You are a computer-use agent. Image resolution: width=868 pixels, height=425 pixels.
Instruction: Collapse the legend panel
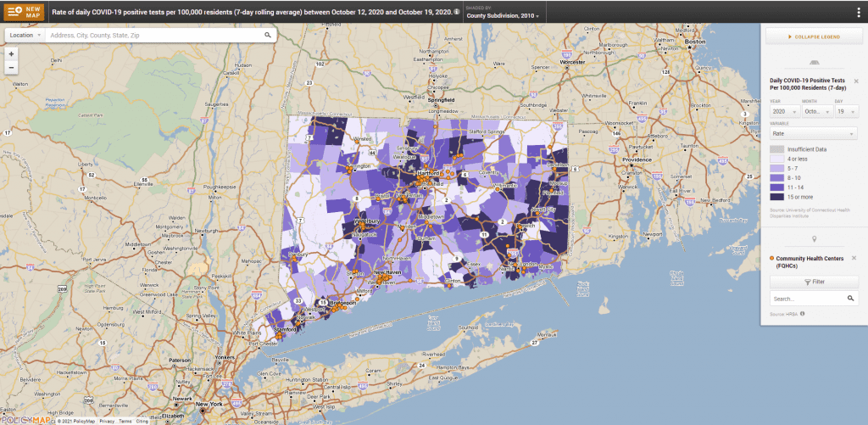pyautogui.click(x=814, y=36)
